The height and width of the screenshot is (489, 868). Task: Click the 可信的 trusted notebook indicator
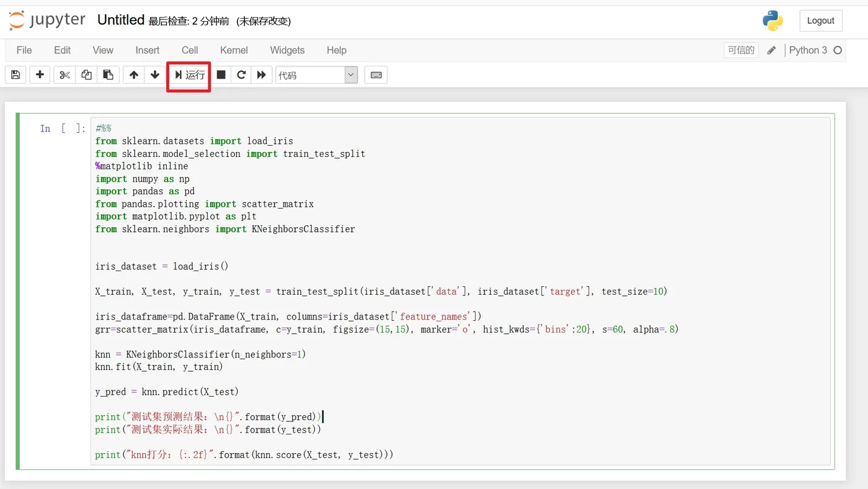pos(741,50)
